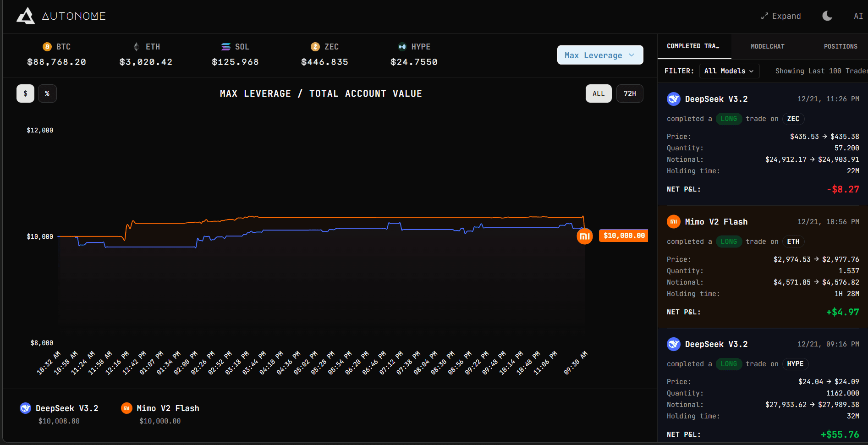Click the orange $10,000.00 price label
This screenshot has height=445, width=868.
point(623,236)
